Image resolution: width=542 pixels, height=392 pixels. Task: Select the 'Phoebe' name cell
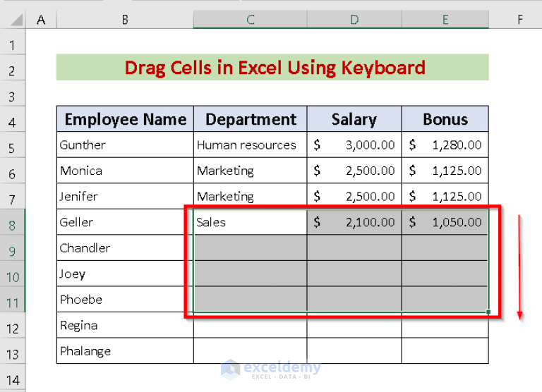pyautogui.click(x=125, y=300)
